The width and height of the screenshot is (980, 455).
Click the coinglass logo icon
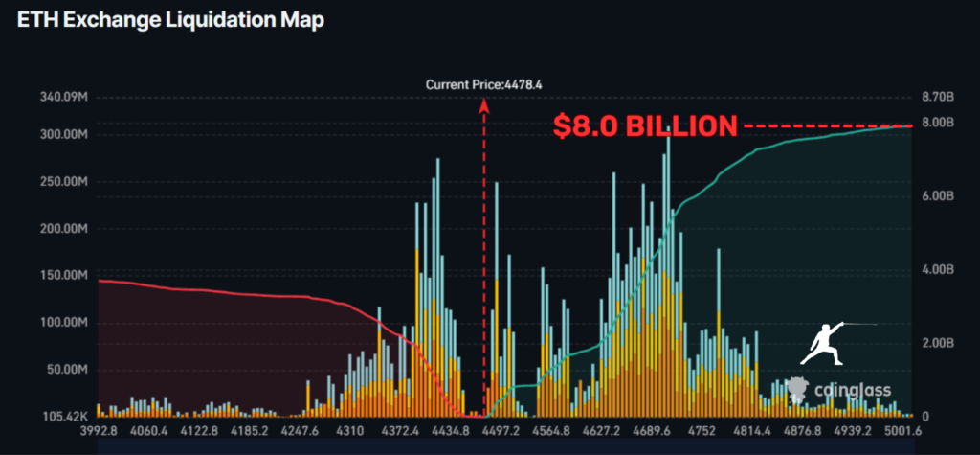pyautogui.click(x=798, y=389)
